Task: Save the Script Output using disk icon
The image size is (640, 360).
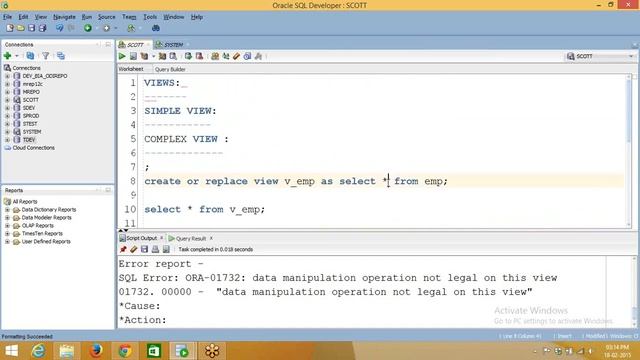Action: (x=144, y=249)
